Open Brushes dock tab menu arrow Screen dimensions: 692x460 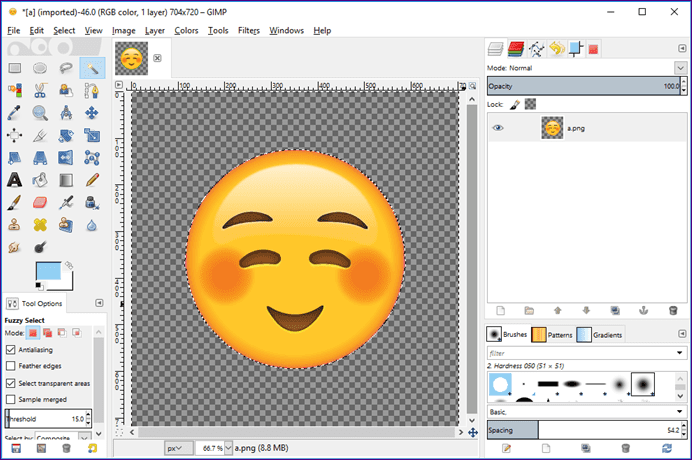(682, 334)
